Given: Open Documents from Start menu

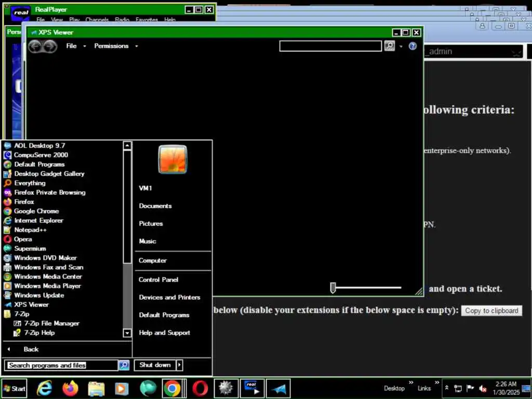Looking at the screenshot, I should pyautogui.click(x=155, y=206).
